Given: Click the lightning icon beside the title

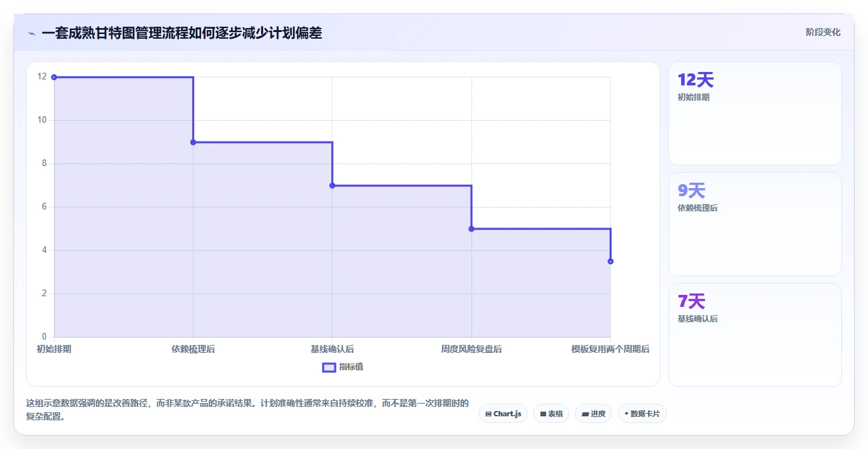Looking at the screenshot, I should [31, 33].
